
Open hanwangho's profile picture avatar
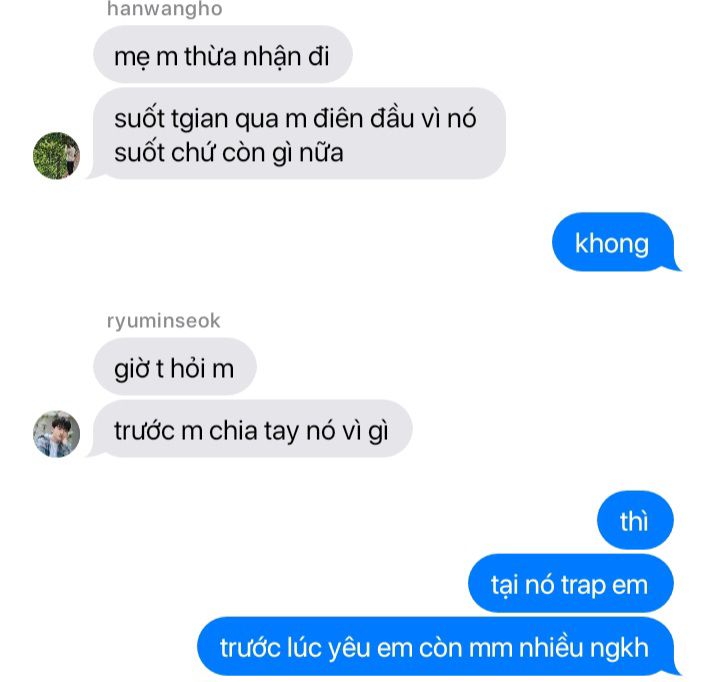click(x=56, y=156)
